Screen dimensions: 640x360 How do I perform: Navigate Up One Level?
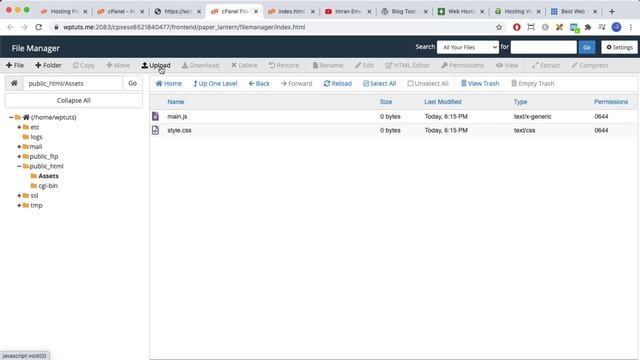pyautogui.click(x=215, y=83)
